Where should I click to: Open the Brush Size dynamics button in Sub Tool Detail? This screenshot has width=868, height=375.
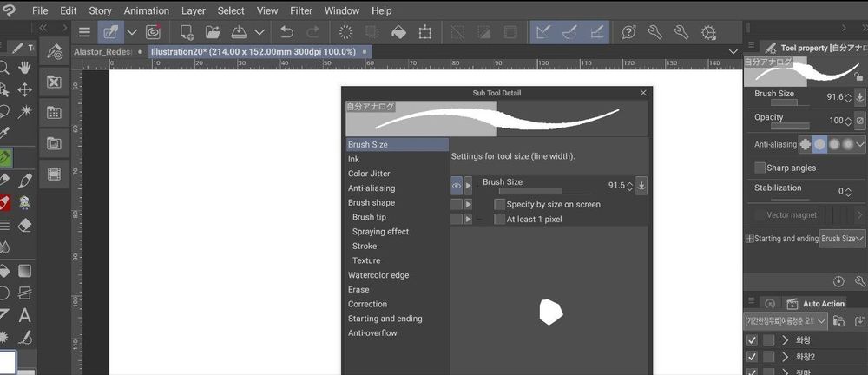click(x=641, y=186)
